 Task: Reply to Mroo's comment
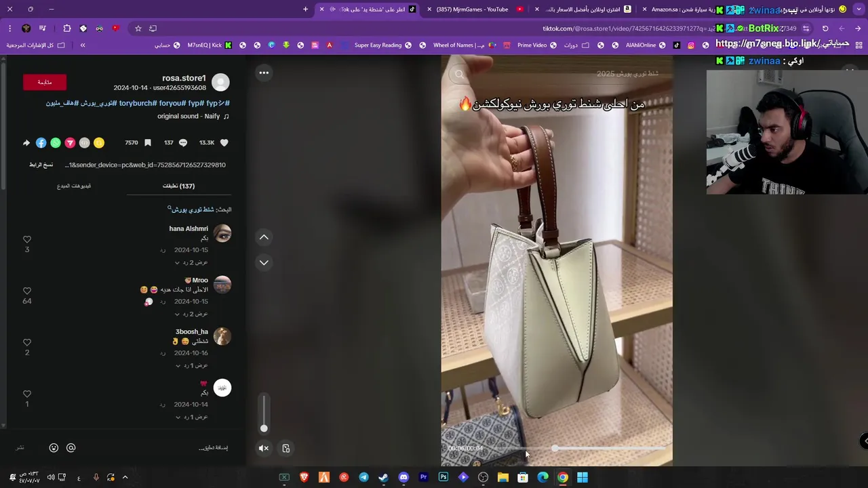[163, 302]
